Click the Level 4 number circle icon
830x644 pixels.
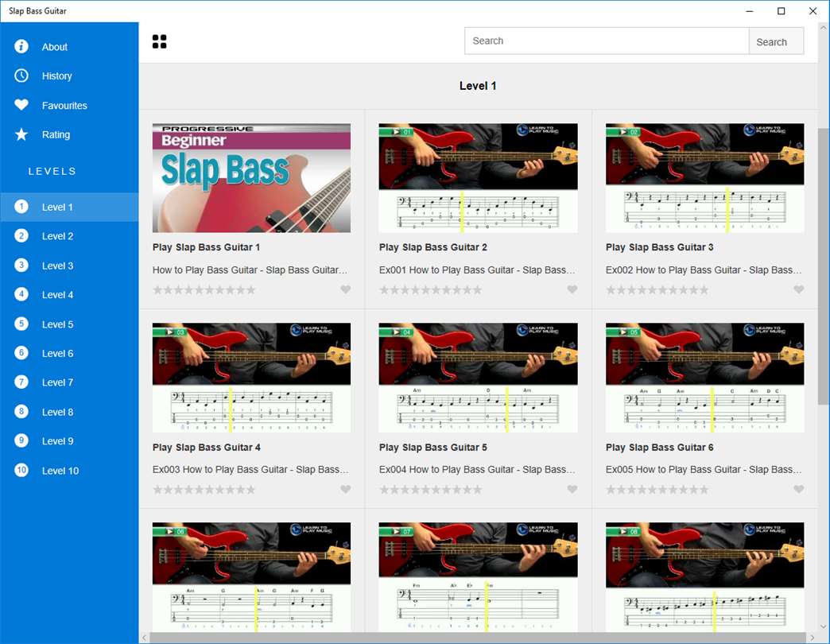tap(21, 294)
